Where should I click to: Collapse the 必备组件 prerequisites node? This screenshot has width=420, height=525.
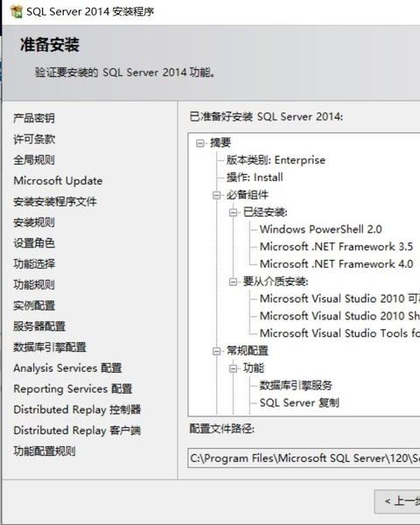217,195
